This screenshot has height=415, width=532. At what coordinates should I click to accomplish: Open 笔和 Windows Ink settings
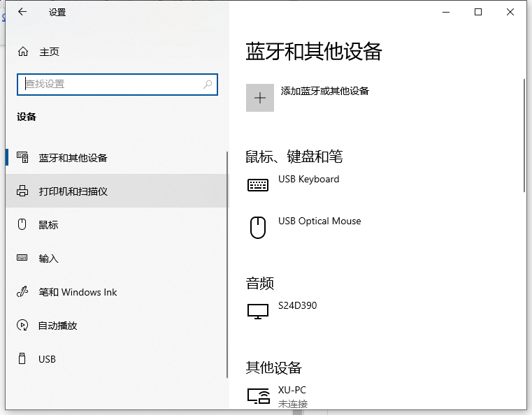point(78,292)
